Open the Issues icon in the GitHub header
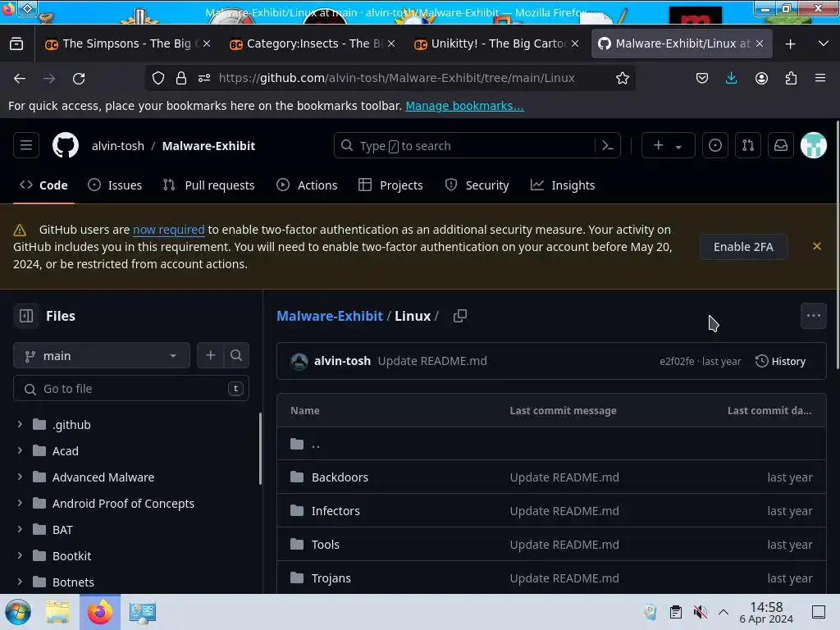The height and width of the screenshot is (630, 840). tap(715, 146)
